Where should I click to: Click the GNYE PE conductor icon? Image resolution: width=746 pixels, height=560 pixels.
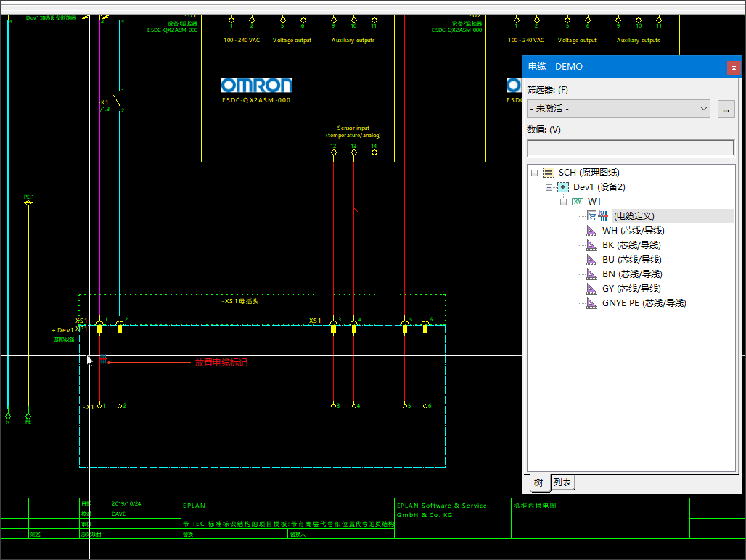tap(591, 303)
